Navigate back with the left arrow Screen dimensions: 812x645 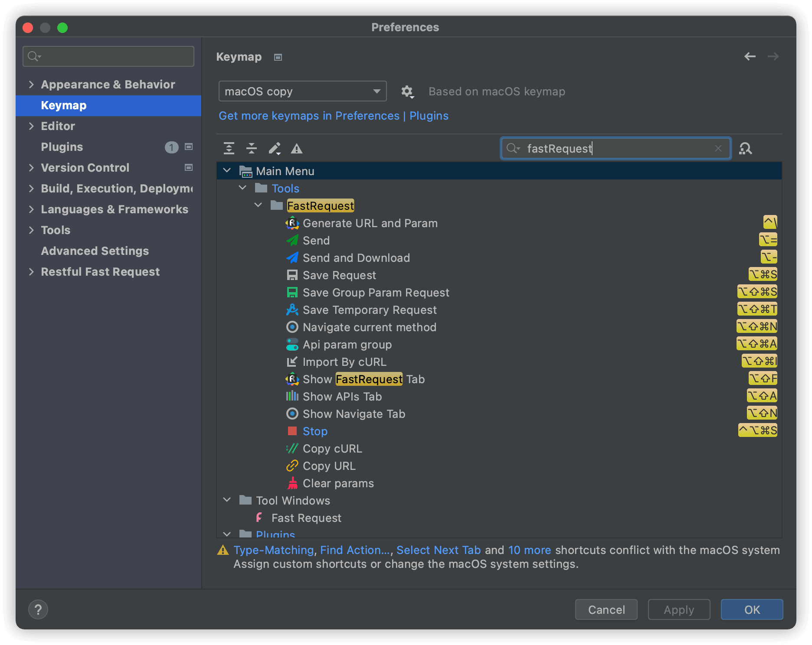click(x=750, y=56)
